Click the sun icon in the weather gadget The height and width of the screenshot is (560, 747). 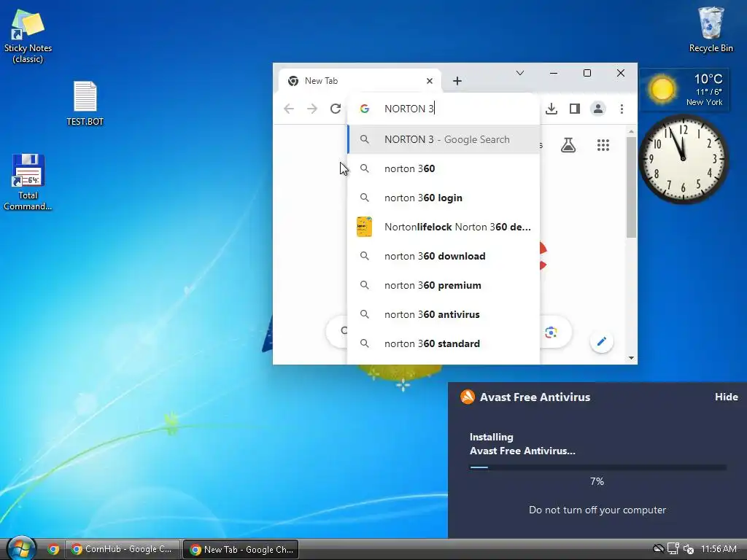pos(662,90)
